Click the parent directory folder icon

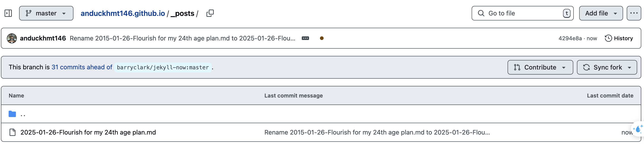click(12, 114)
